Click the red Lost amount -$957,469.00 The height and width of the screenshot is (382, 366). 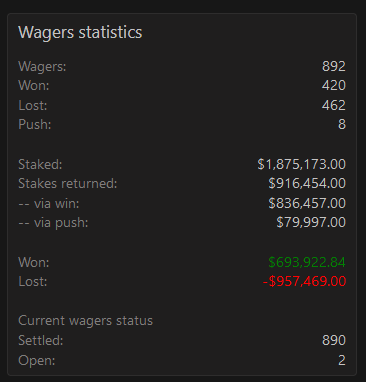pos(304,281)
